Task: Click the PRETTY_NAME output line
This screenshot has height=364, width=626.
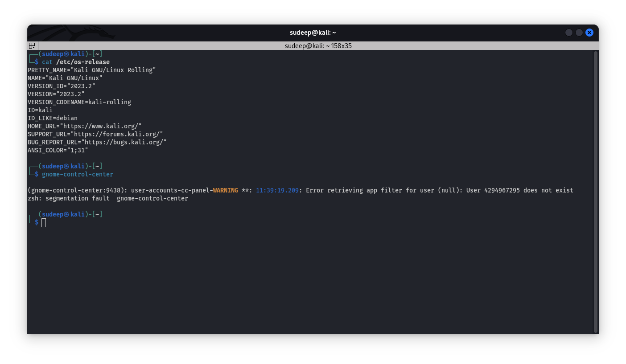Action: tap(91, 70)
